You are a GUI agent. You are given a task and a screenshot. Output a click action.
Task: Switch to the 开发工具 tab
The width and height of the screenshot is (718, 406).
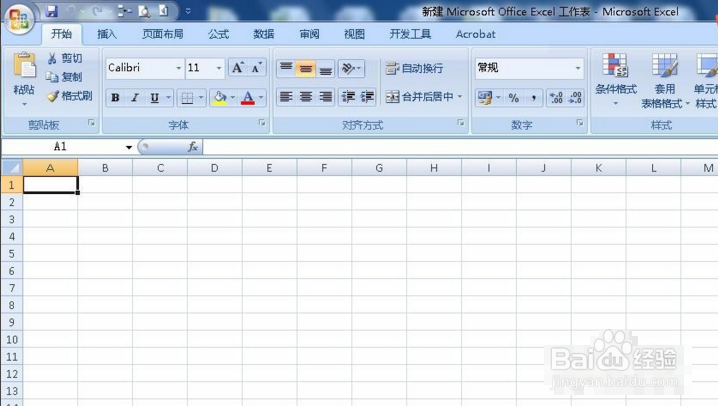click(410, 34)
